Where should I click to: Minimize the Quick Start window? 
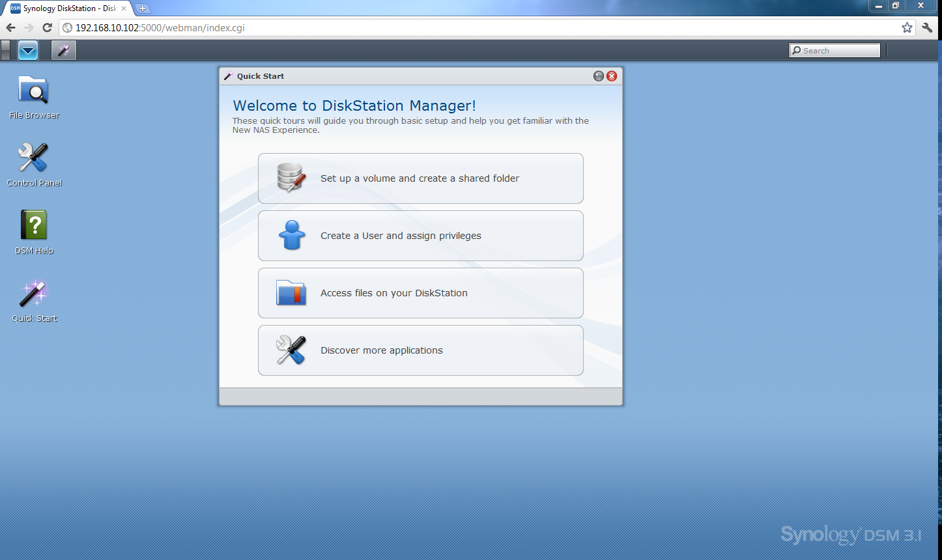pos(599,76)
